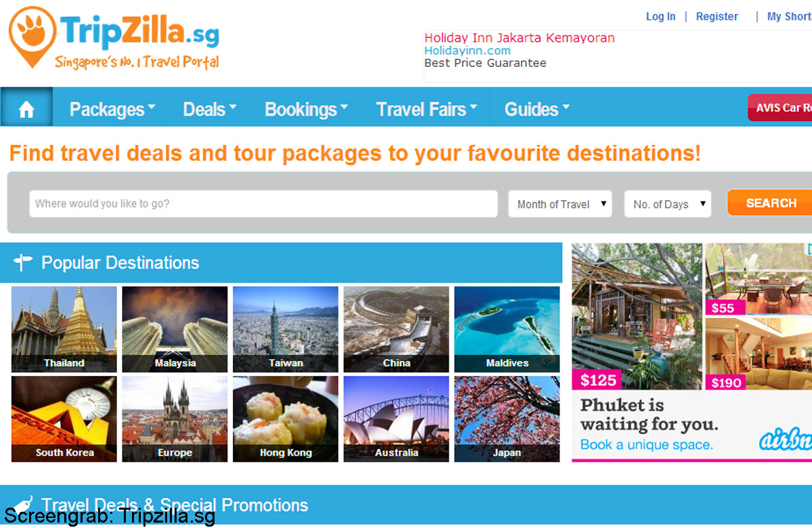Open the Guides dropdown menu

[537, 109]
